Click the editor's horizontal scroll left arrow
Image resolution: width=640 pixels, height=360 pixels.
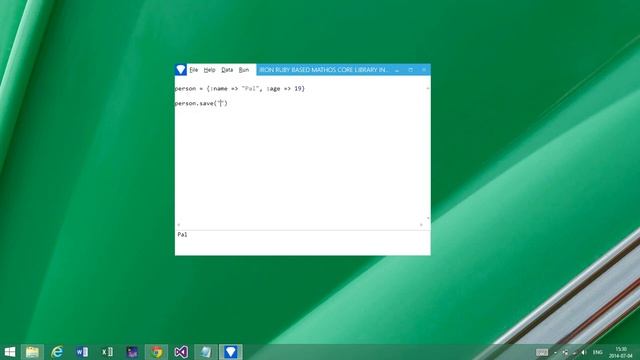click(x=178, y=224)
